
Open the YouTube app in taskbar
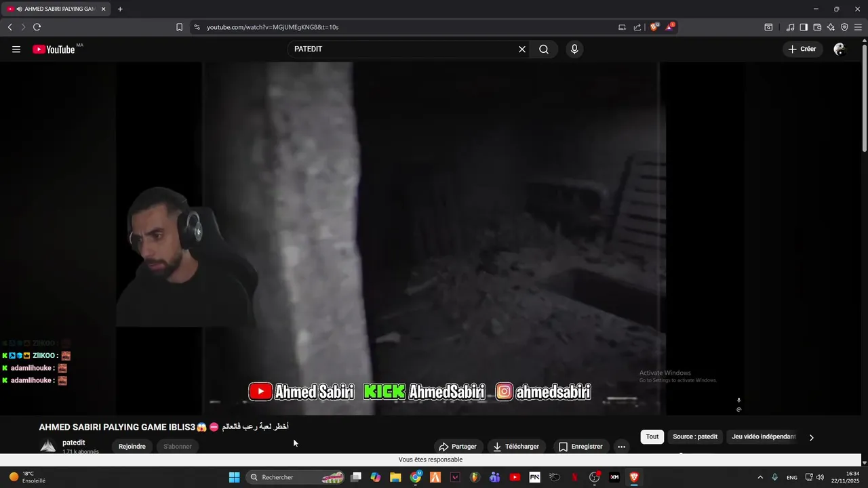click(515, 477)
